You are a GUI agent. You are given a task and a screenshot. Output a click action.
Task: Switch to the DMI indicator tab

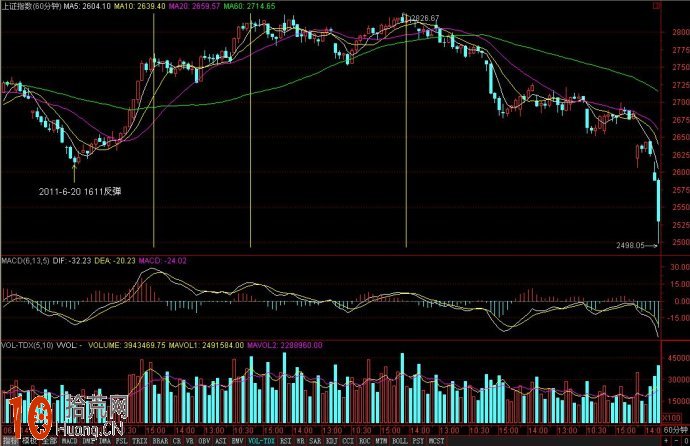coord(89,440)
